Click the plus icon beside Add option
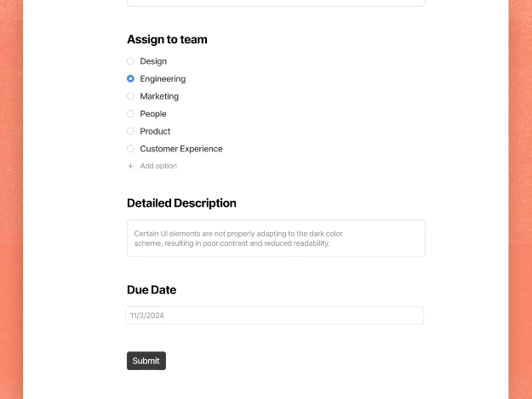Screen dimensions: 532x399 coord(130,166)
